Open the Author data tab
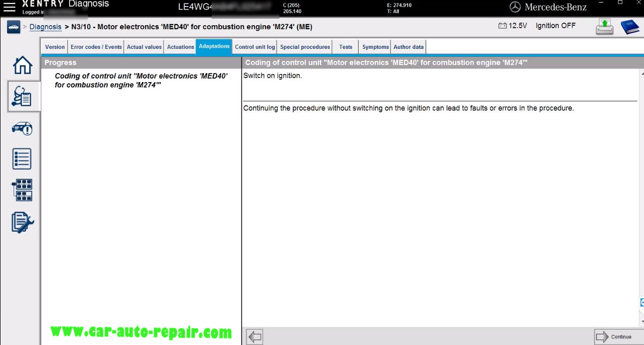 [x=409, y=47]
